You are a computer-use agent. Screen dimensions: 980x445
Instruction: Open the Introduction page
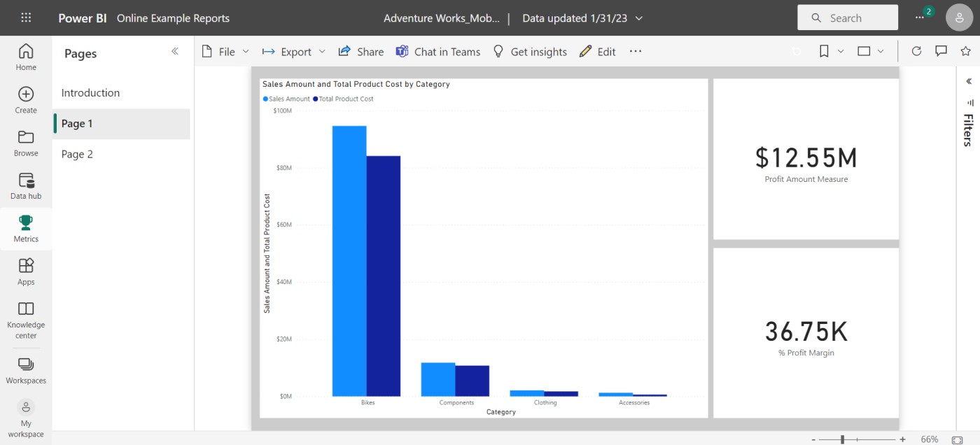coord(90,92)
